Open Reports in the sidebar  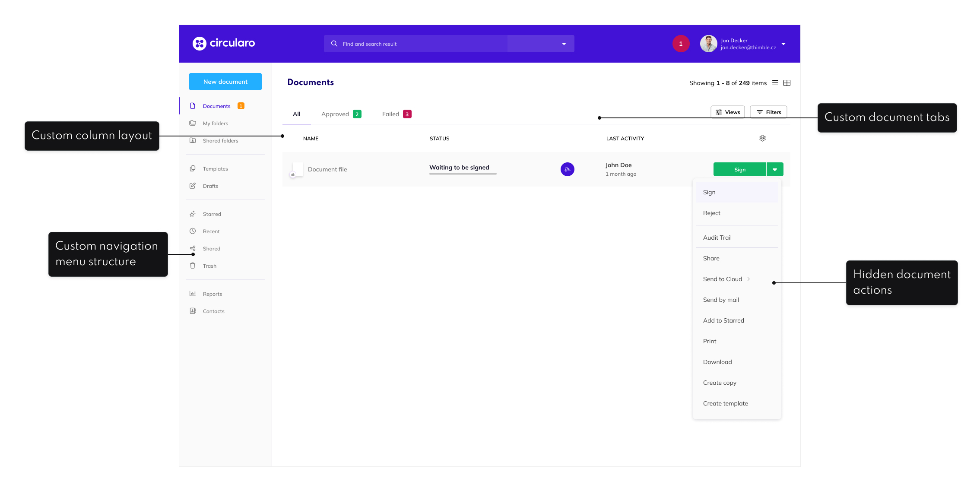(x=212, y=294)
